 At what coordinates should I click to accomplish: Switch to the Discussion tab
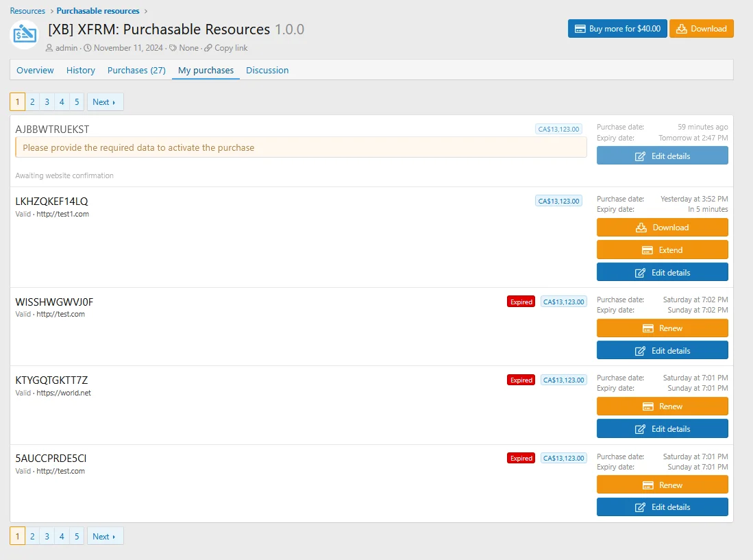coord(267,70)
